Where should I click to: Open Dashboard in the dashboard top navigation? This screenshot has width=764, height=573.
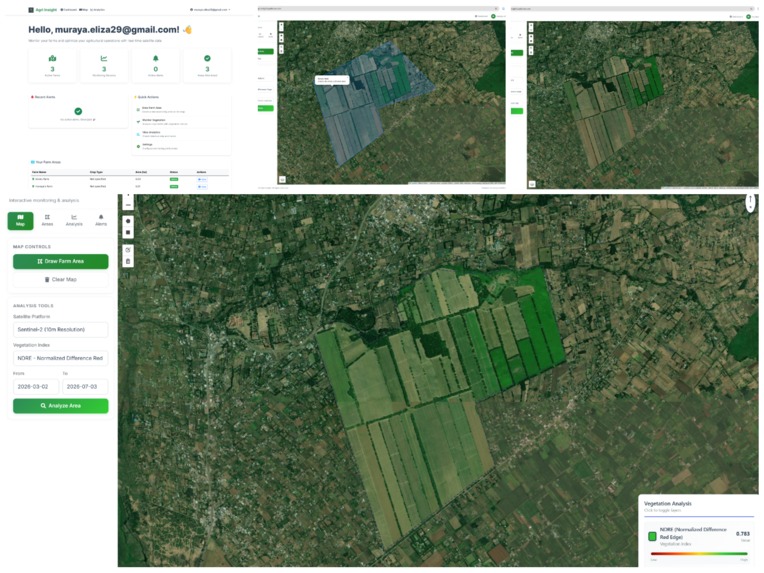click(x=69, y=10)
